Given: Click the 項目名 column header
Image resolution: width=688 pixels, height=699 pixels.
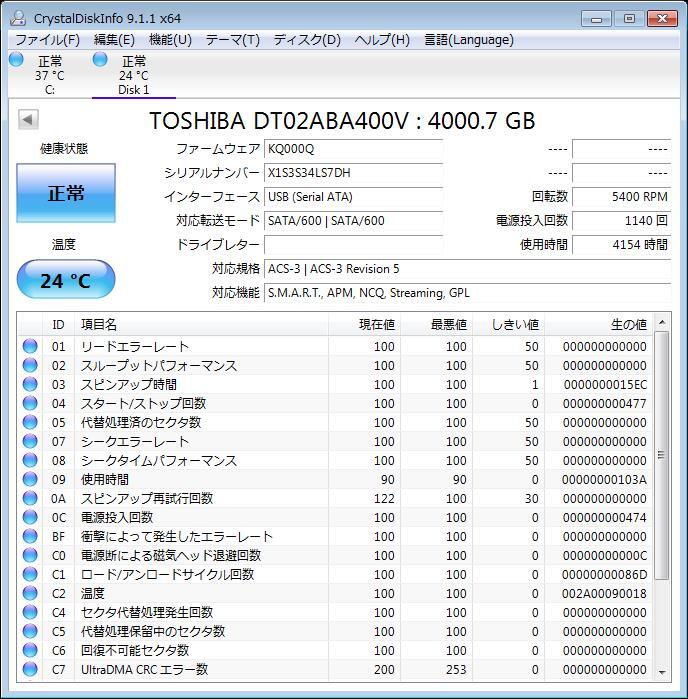Looking at the screenshot, I should [x=202, y=325].
